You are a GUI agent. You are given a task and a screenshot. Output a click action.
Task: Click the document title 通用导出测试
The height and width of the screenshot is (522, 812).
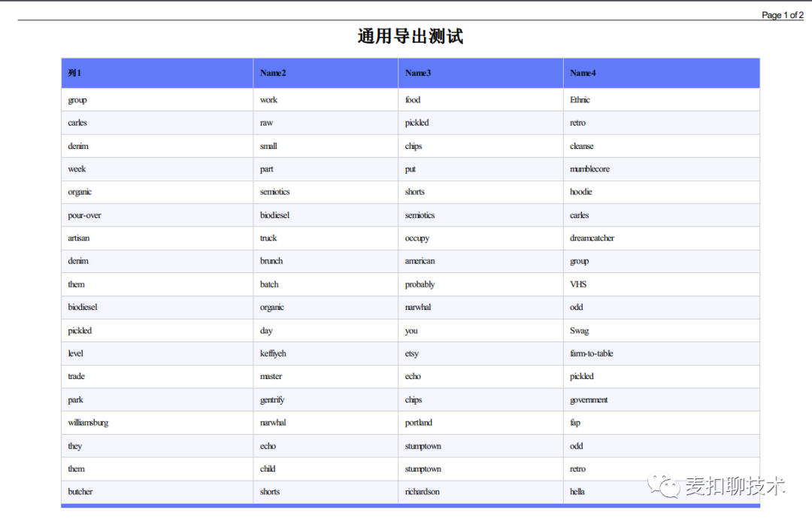(x=409, y=35)
